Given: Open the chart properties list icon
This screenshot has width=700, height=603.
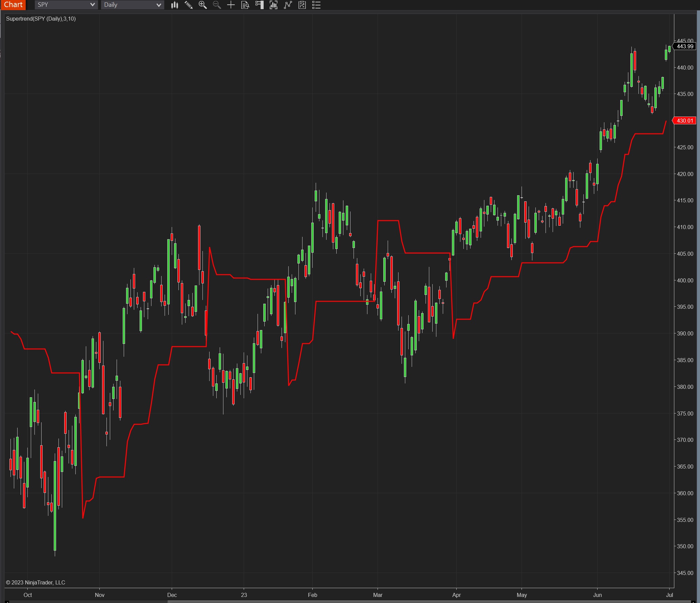Looking at the screenshot, I should (x=316, y=5).
